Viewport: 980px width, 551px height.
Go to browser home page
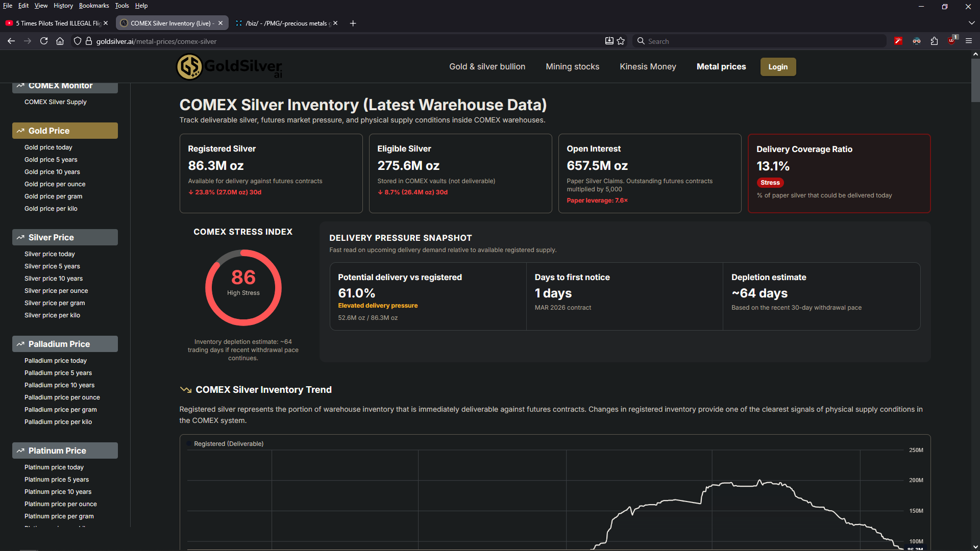60,41
